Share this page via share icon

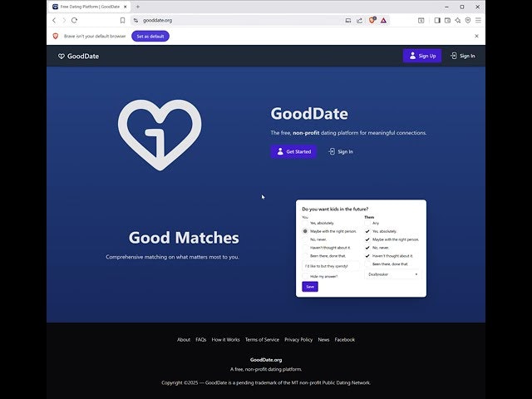(x=360, y=20)
